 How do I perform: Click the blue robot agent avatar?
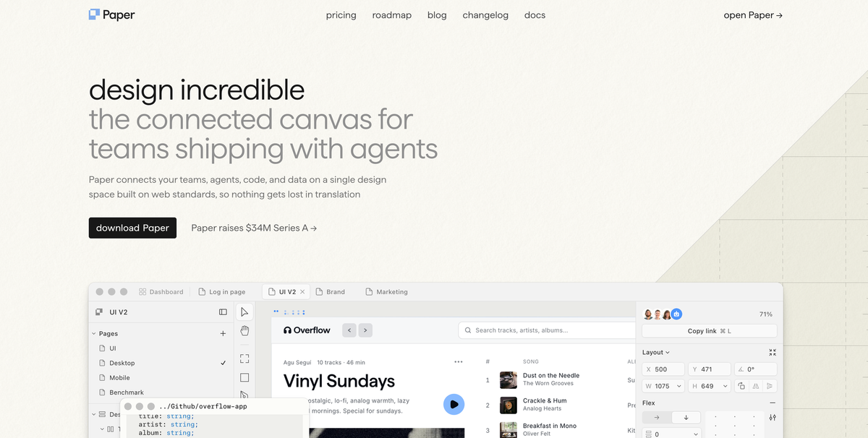click(676, 314)
